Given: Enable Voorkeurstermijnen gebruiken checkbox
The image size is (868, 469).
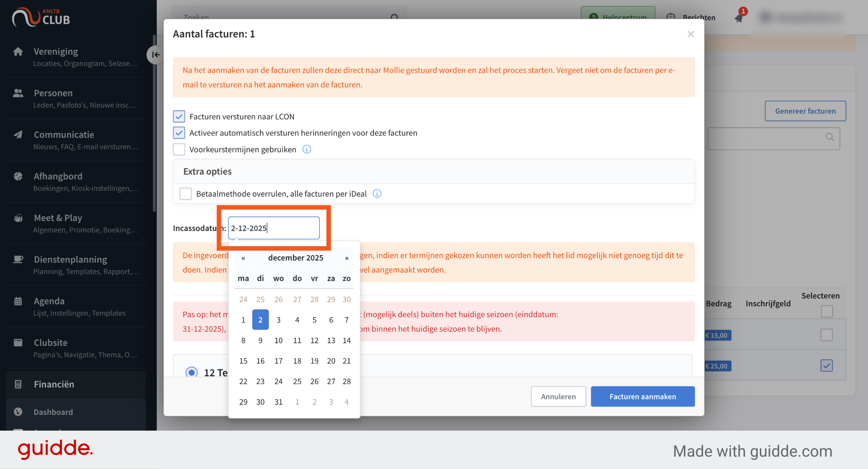Looking at the screenshot, I should 179,149.
